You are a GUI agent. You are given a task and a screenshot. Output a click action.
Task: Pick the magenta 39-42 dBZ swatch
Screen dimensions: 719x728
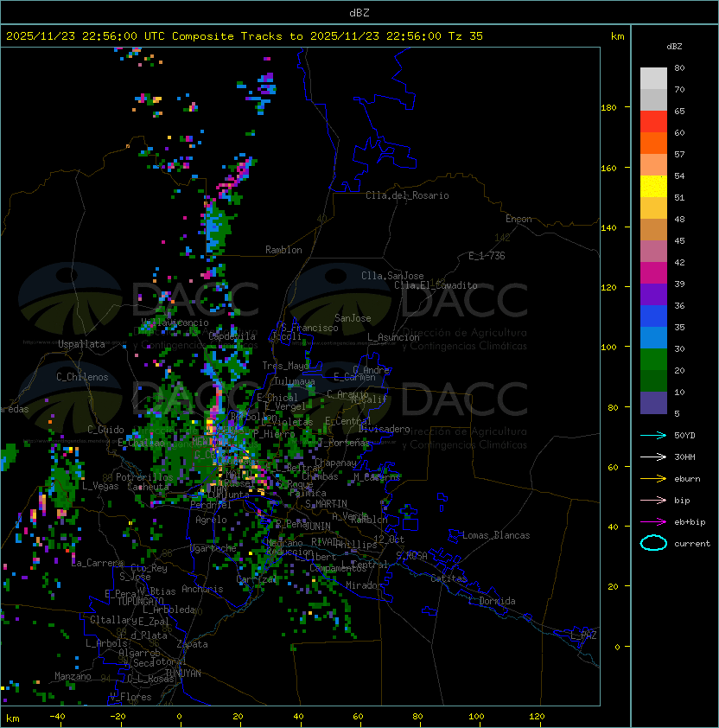653,273
